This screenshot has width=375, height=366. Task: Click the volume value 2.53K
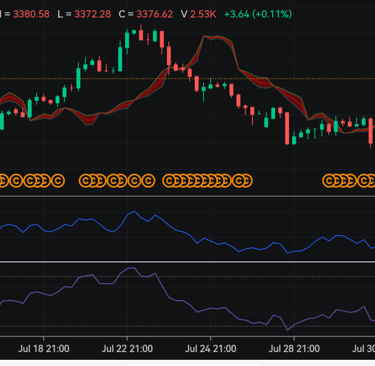tap(203, 14)
